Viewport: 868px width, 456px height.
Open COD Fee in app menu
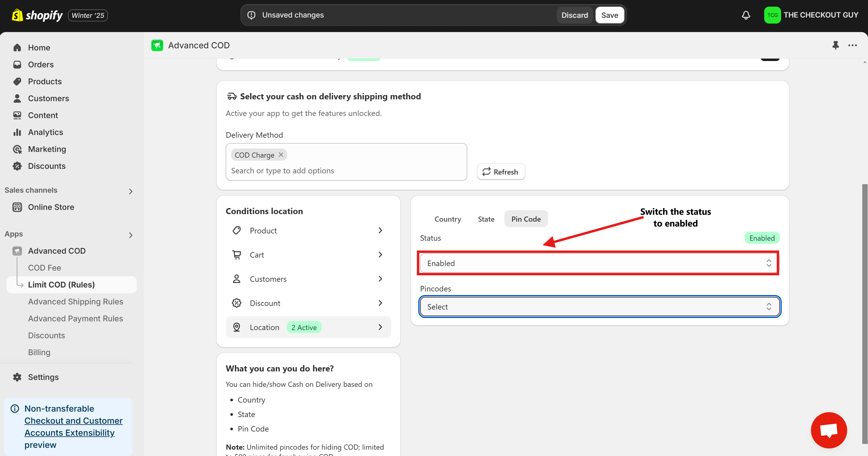(x=44, y=268)
